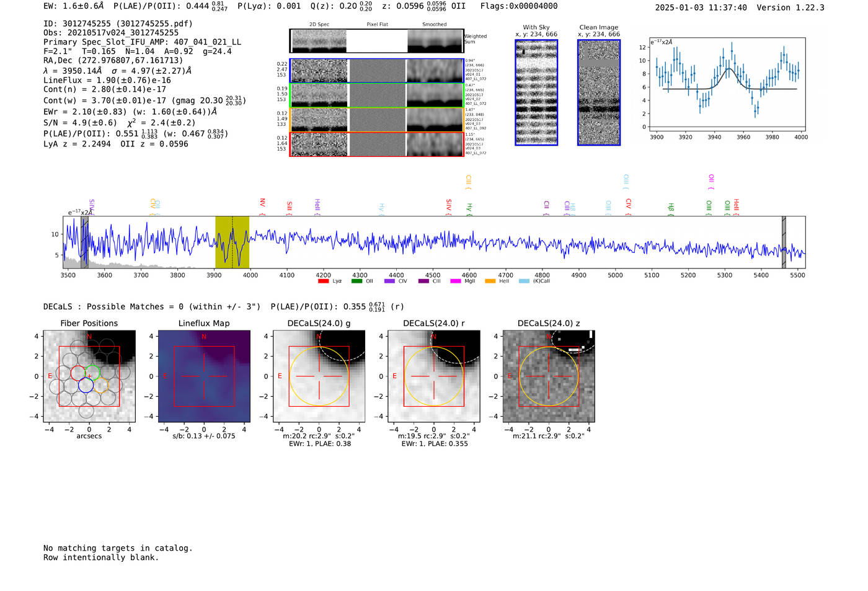The image size is (868, 591).
Task: Click the 's/b: 0.13 +/- 0.075' caption
Action: (x=204, y=436)
